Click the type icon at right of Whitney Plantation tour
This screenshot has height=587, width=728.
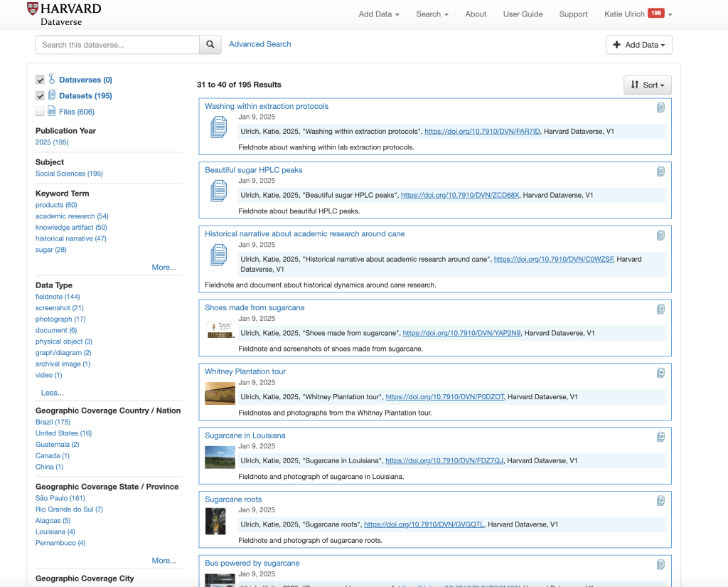[660, 373]
